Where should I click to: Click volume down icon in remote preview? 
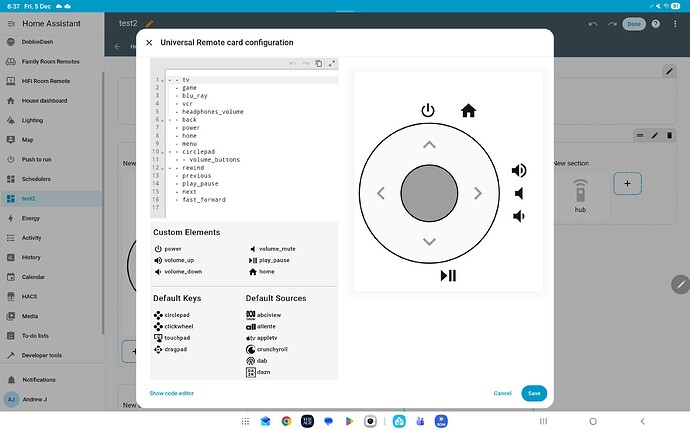point(519,216)
